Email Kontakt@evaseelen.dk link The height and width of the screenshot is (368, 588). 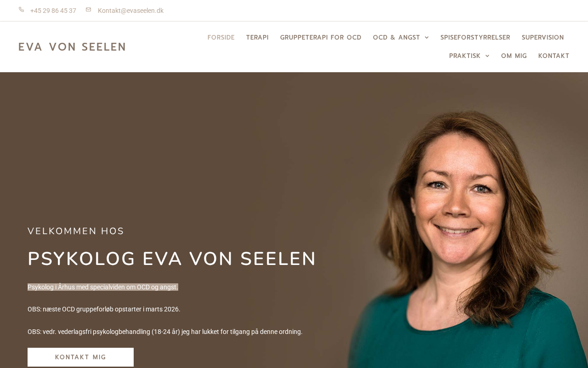pyautogui.click(x=130, y=11)
